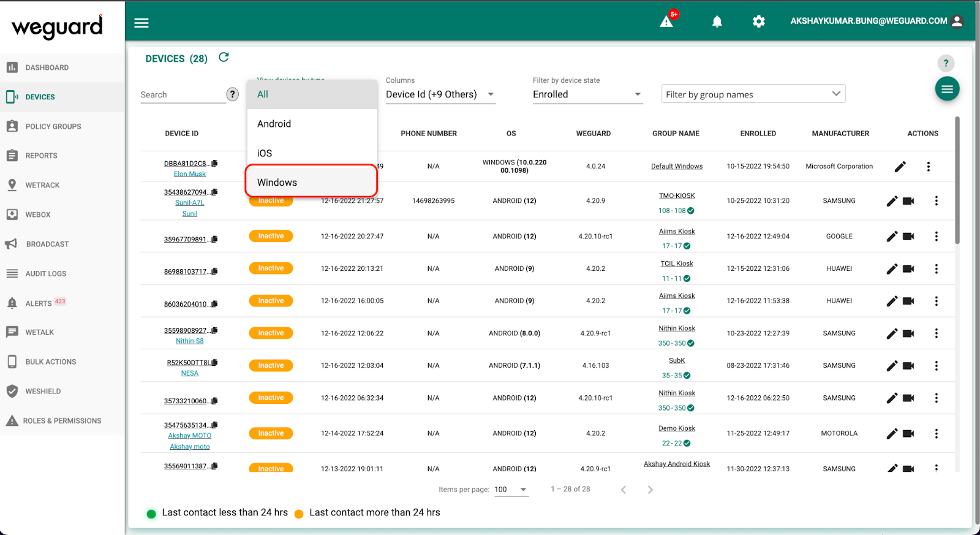The width and height of the screenshot is (980, 535).
Task: Open Broadcast in sidebar
Action: pyautogui.click(x=62, y=244)
